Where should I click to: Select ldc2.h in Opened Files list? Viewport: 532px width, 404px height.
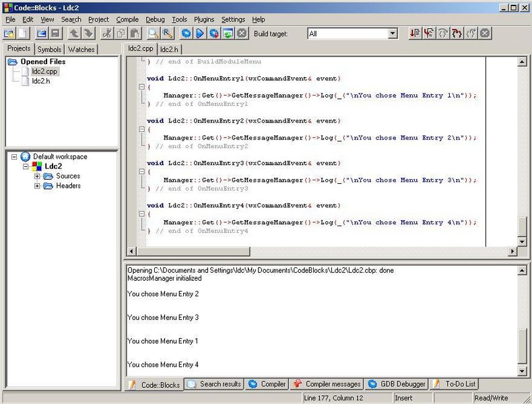tap(40, 81)
